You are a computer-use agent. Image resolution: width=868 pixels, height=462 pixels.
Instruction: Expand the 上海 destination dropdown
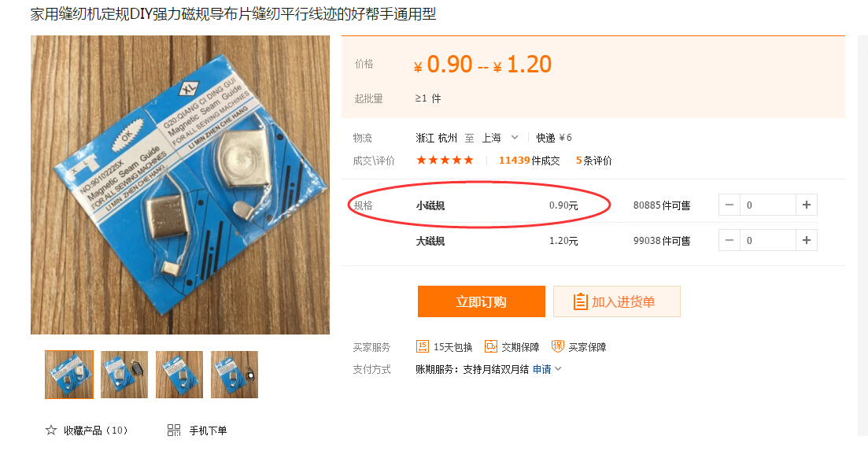[514, 138]
